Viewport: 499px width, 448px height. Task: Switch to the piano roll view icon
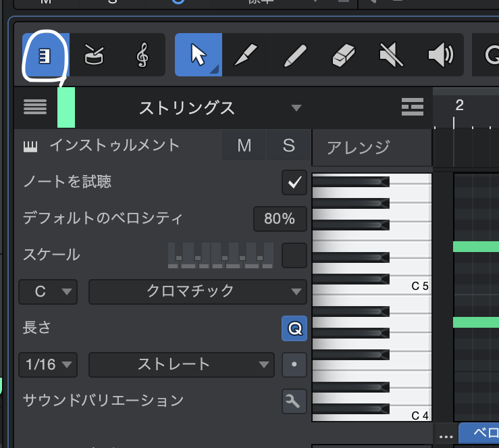[x=46, y=55]
